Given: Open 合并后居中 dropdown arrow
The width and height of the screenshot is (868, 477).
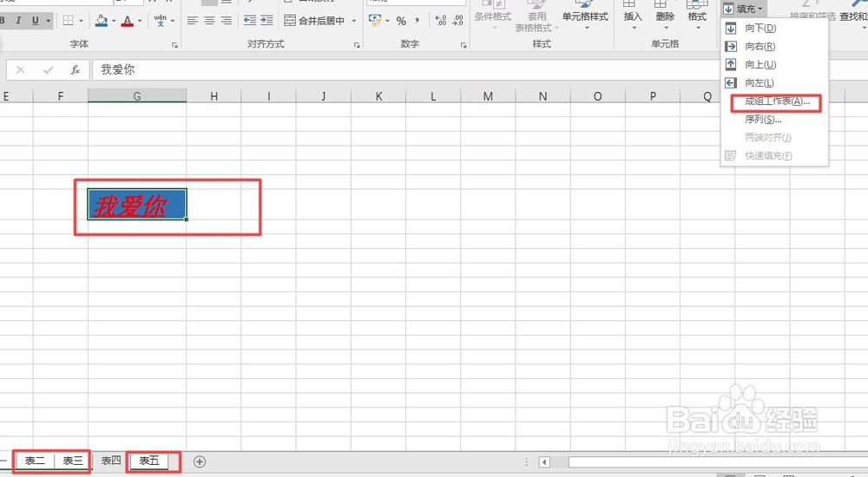Looking at the screenshot, I should 354,21.
